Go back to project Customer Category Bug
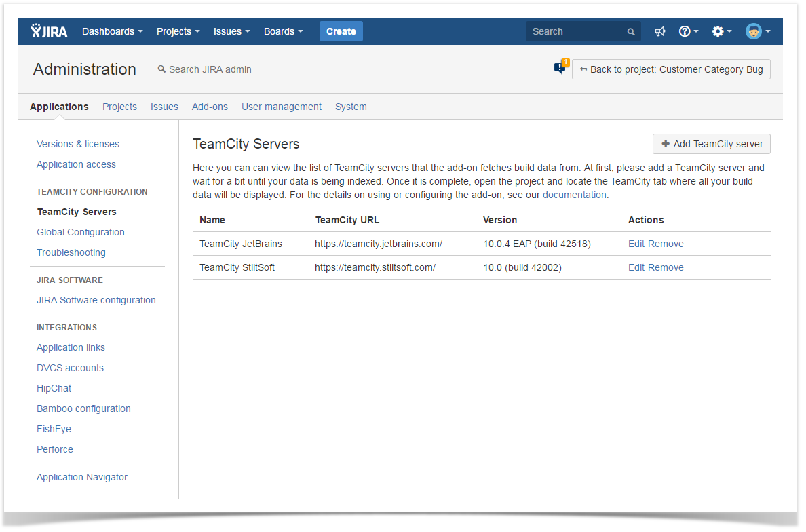The height and width of the screenshot is (532, 806). click(671, 69)
